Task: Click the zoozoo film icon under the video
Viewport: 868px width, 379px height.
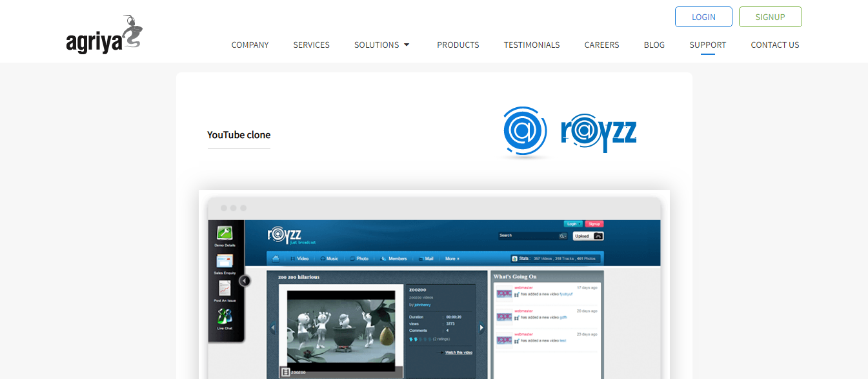Action: tap(285, 372)
